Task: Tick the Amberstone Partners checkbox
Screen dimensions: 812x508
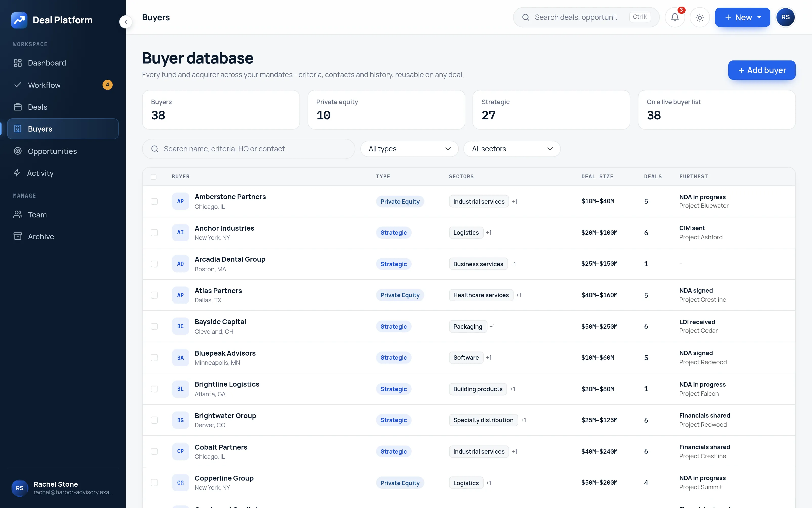Action: point(154,201)
